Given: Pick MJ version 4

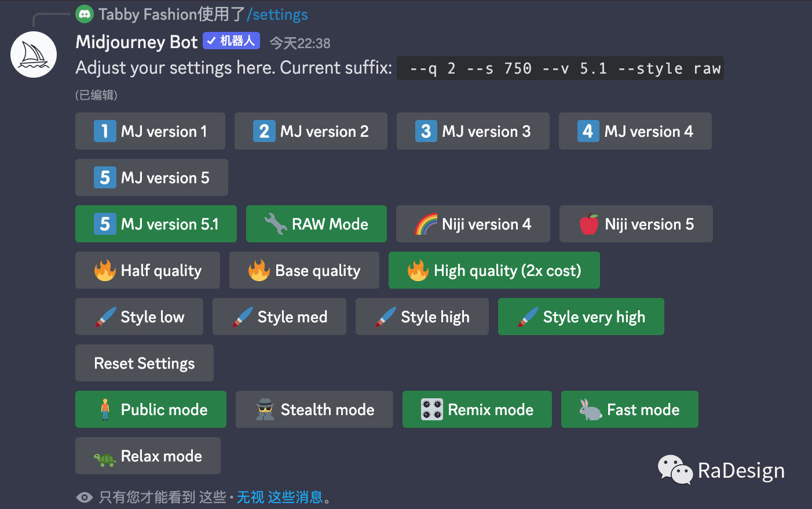Looking at the screenshot, I should click(635, 131).
